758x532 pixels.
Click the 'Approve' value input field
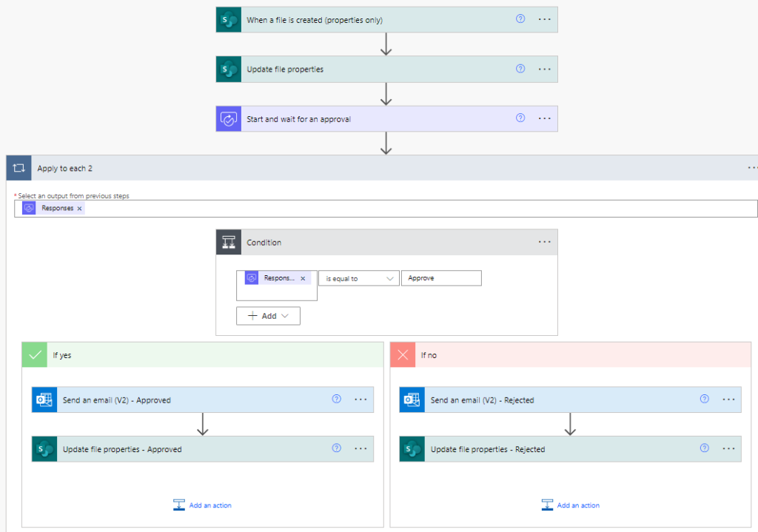[441, 278]
